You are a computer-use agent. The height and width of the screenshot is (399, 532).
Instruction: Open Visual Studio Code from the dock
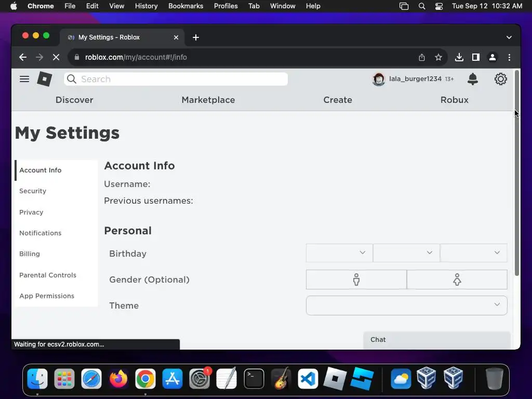point(308,379)
